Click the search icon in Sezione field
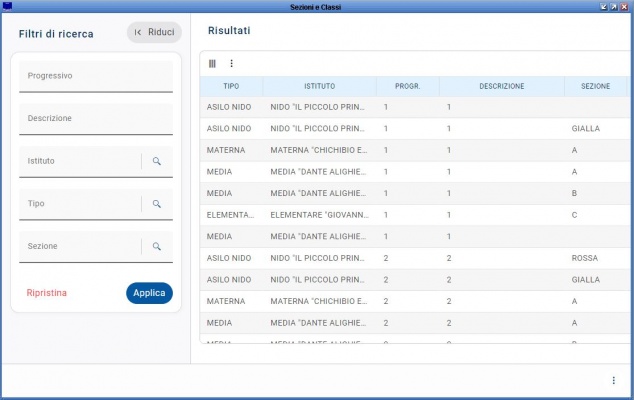 coord(157,246)
